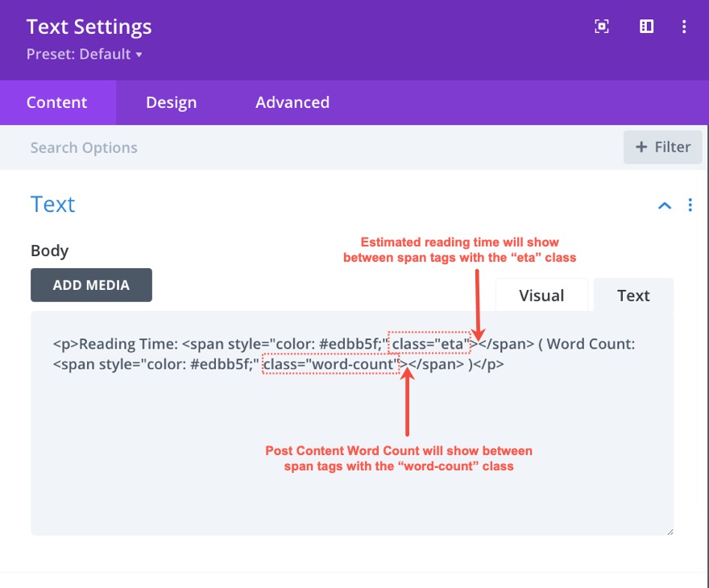Image resolution: width=709 pixels, height=588 pixels.
Task: Click the Text section title
Action: pyautogui.click(x=53, y=205)
